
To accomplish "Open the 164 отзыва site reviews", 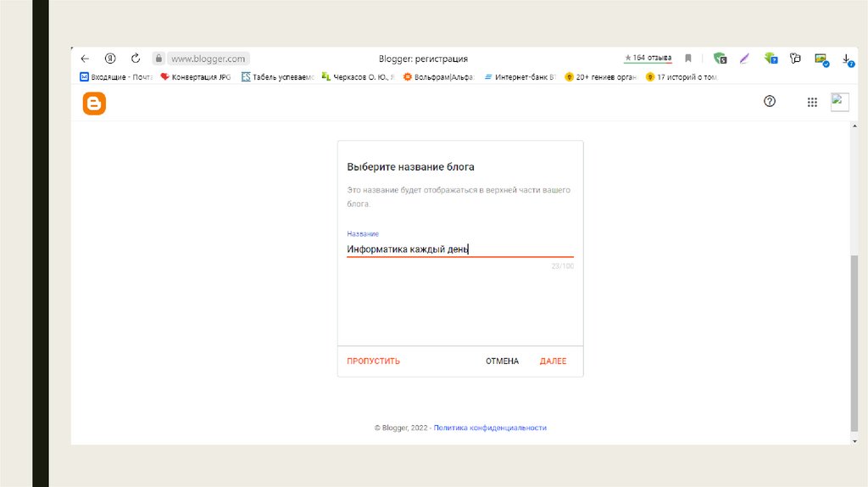I will [648, 58].
